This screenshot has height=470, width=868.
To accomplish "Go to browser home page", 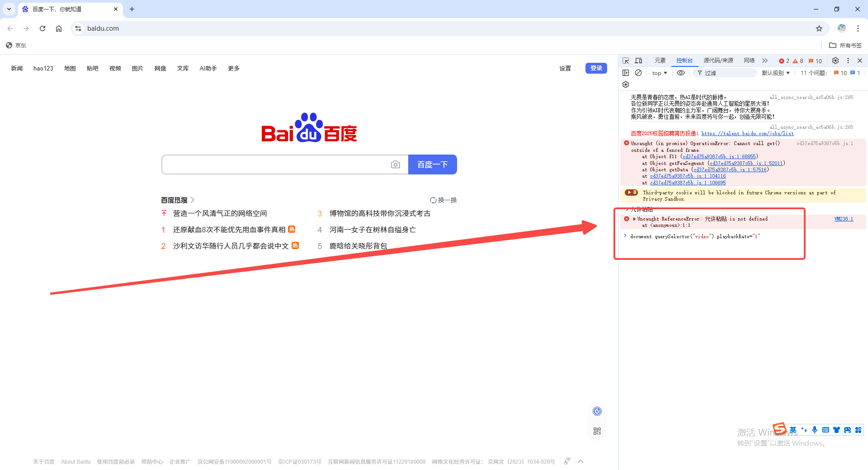I will tap(59, 28).
